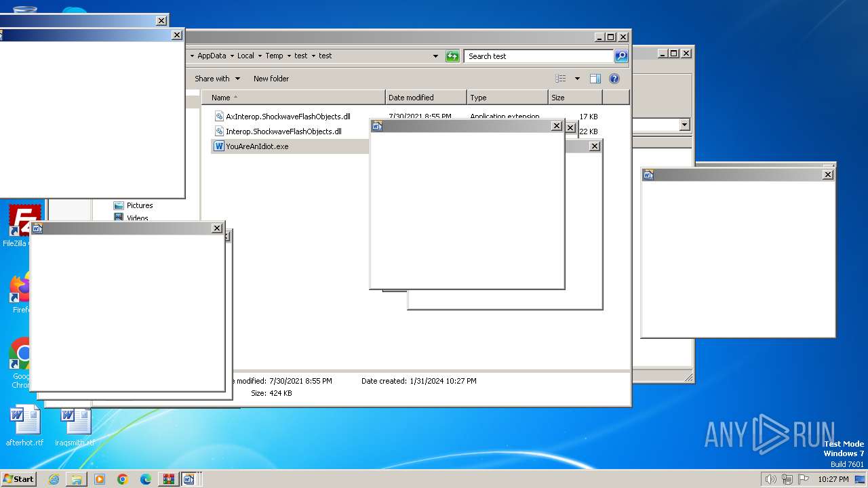
Task: Select the AxInterop.ShockwaveFlashObjects.dll file name
Action: click(288, 117)
